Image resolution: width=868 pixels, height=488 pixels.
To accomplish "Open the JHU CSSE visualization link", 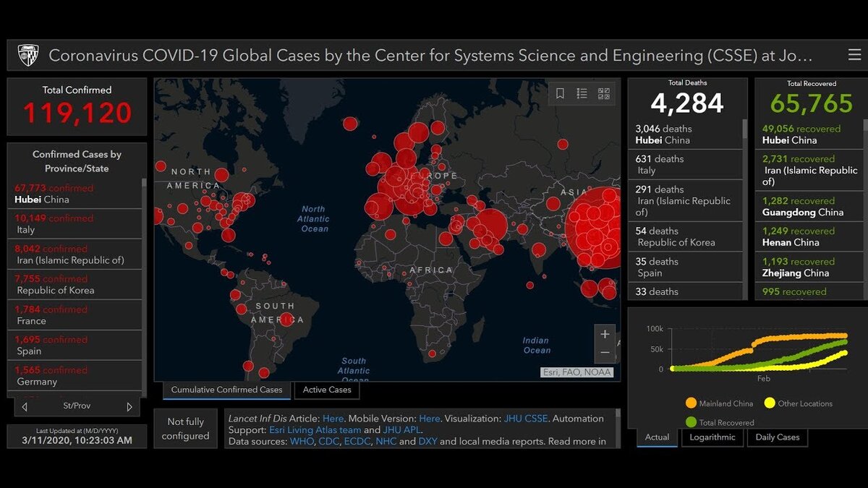I will click(x=526, y=419).
